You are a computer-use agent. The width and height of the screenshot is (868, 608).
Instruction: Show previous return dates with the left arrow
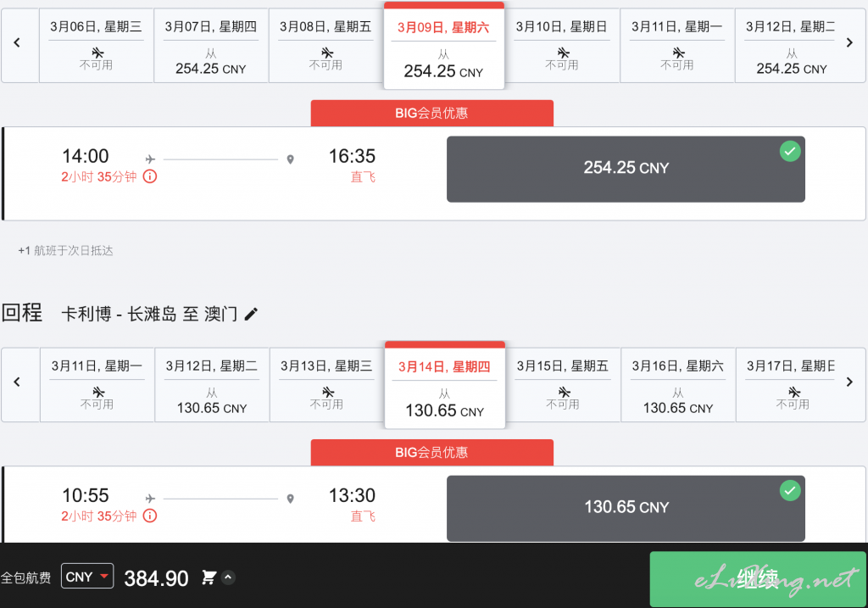click(17, 382)
